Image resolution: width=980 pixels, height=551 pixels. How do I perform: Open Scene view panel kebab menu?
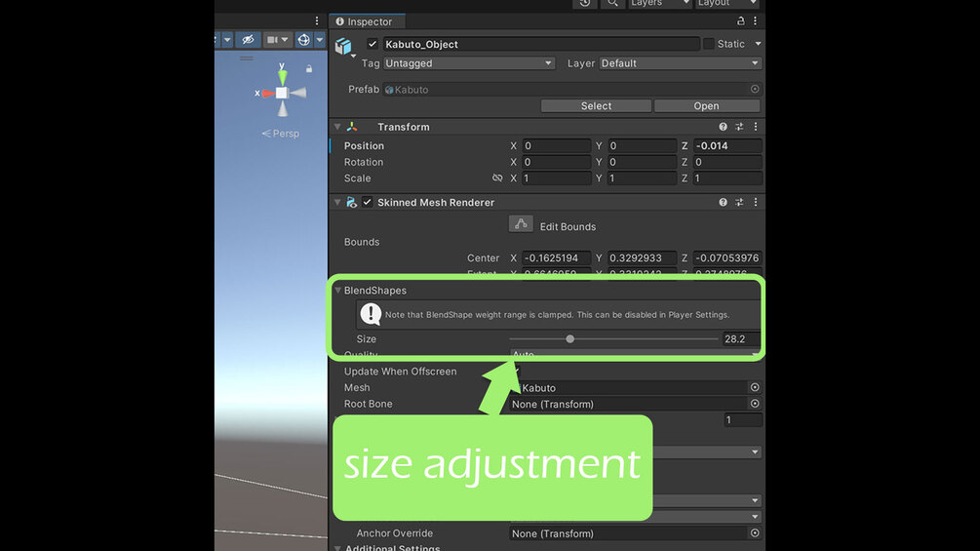[x=317, y=20]
